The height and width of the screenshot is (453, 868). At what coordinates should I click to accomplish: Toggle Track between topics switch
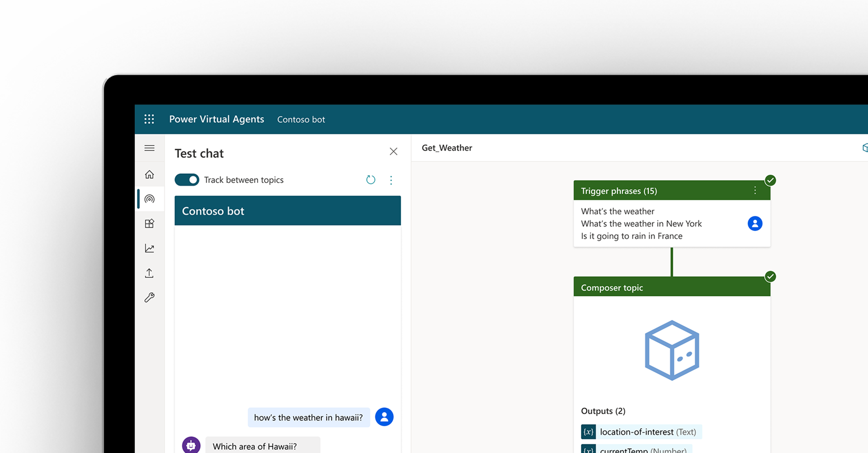tap(187, 180)
